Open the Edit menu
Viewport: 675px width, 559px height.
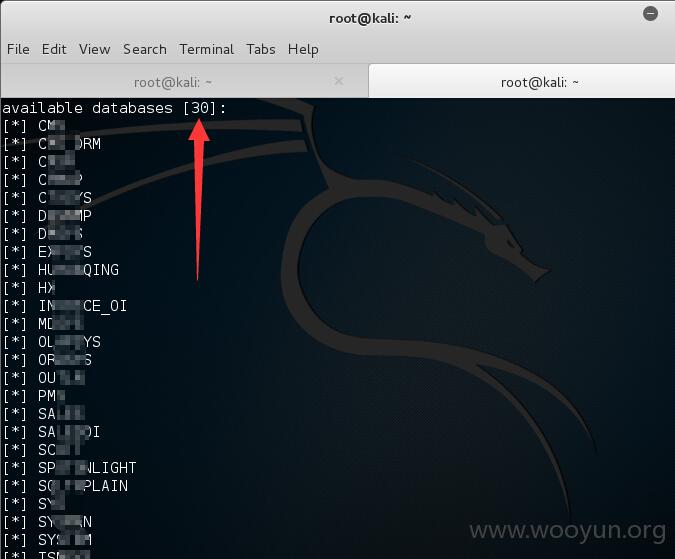[54, 49]
